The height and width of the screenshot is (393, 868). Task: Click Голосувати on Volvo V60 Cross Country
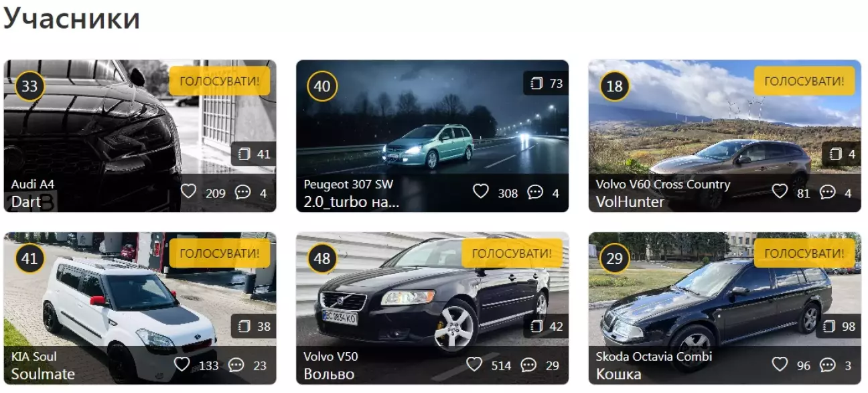tap(804, 81)
